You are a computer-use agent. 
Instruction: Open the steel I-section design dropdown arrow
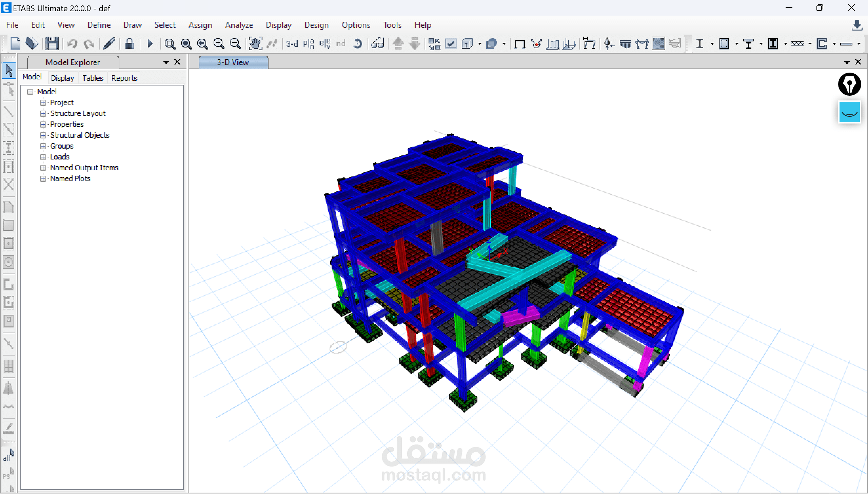[x=712, y=44]
